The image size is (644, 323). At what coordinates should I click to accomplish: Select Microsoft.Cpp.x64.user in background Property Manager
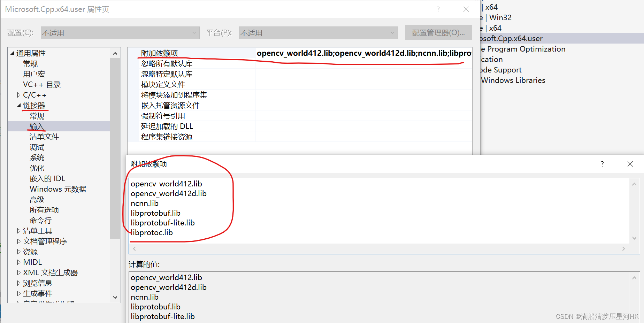562,38
